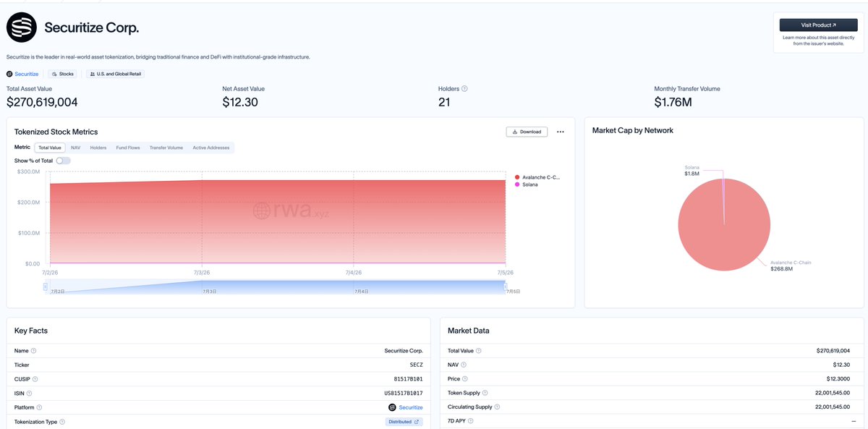
Task: Click the Distributed tokenization type badge
Action: click(404, 422)
